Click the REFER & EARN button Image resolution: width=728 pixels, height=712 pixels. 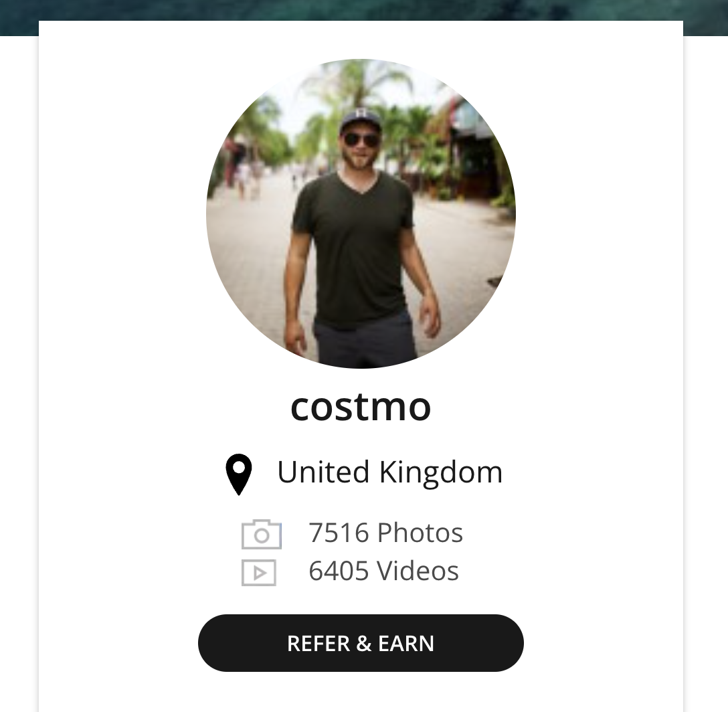(361, 643)
